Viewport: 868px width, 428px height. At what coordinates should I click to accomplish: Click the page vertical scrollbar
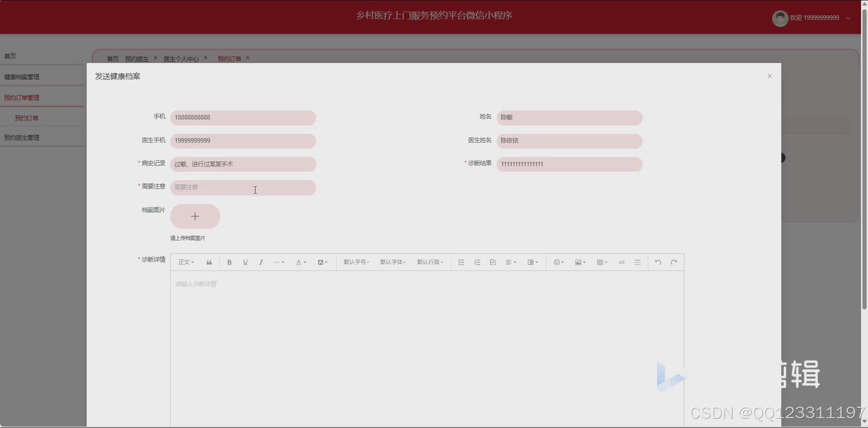[864, 159]
